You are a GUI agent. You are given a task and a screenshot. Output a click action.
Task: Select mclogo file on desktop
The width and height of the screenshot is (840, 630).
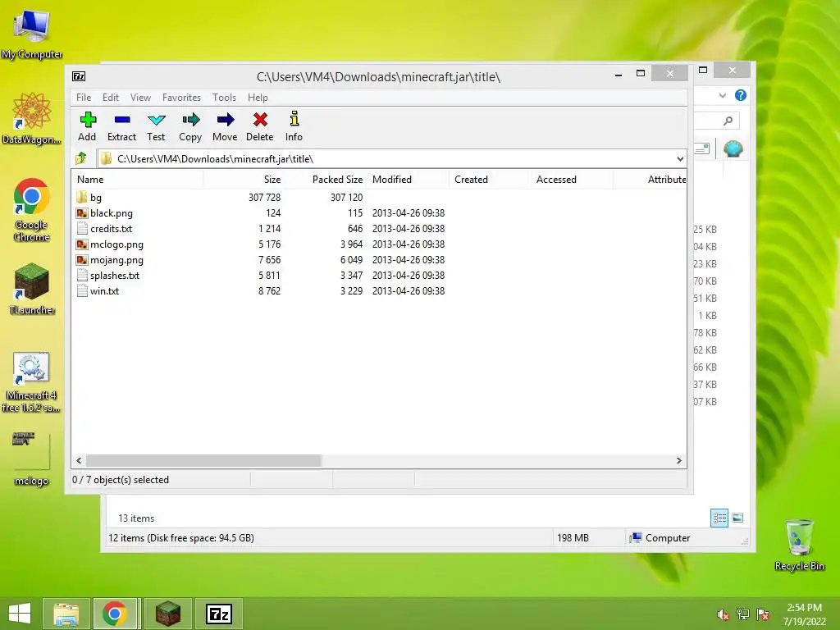[31, 459]
